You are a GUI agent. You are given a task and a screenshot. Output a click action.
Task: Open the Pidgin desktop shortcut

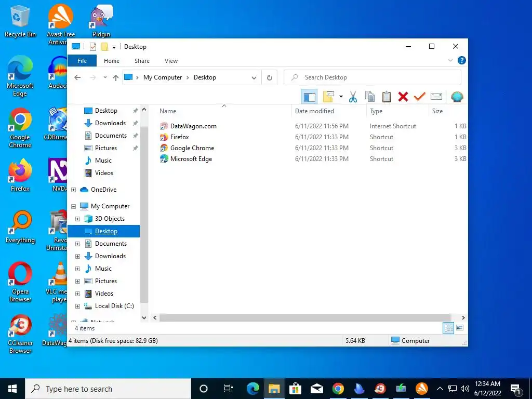point(101,22)
